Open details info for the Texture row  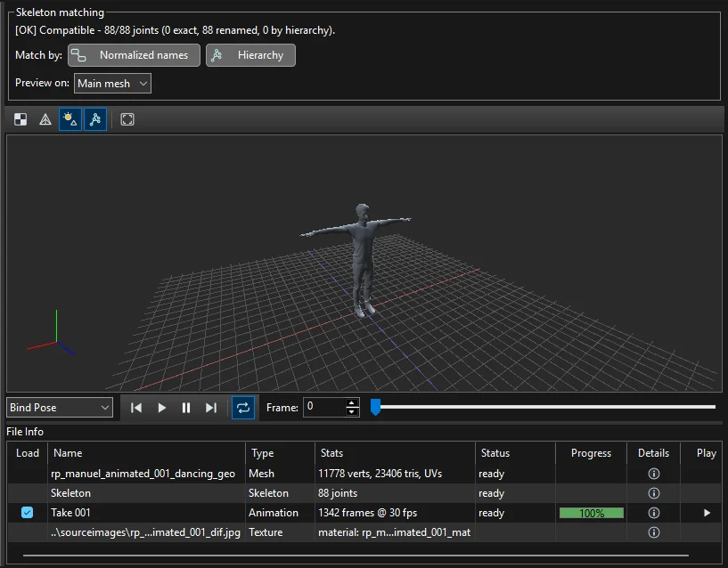(654, 532)
